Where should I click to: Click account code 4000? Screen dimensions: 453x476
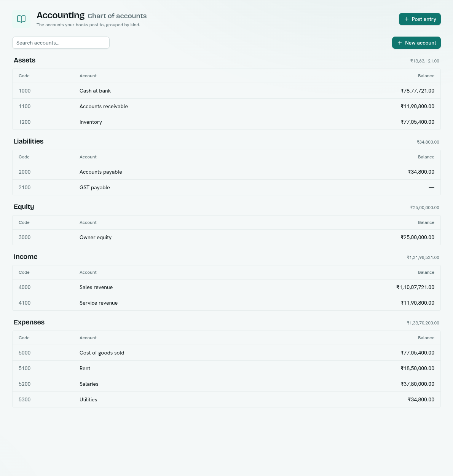point(24,287)
